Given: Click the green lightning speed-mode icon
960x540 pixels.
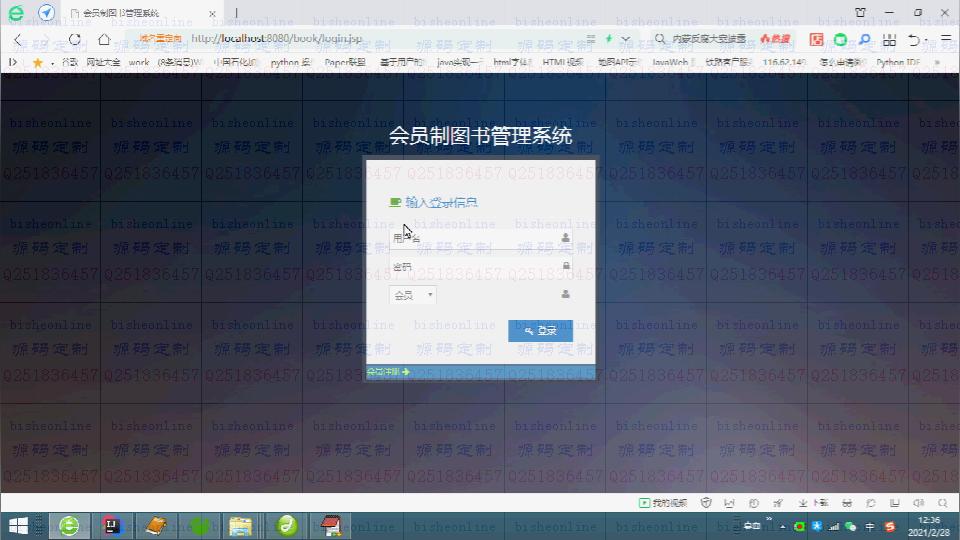Looking at the screenshot, I should [609, 39].
